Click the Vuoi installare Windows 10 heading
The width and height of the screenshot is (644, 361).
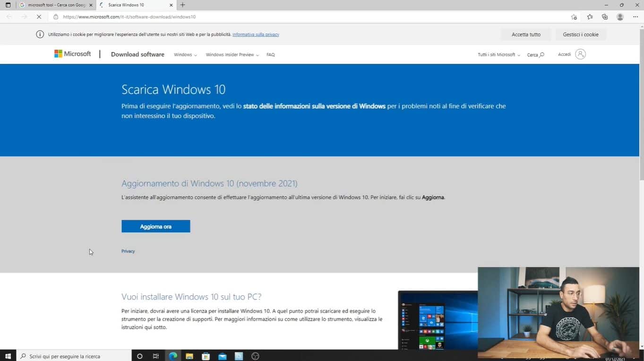191,297
